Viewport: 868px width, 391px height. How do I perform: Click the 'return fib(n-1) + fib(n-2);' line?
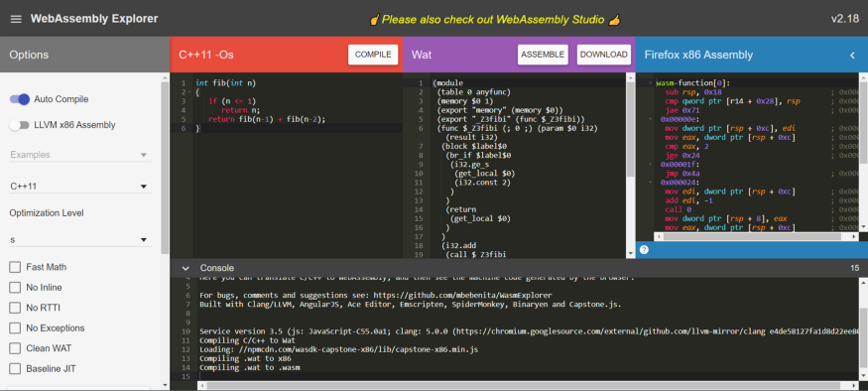pyautogui.click(x=267, y=119)
